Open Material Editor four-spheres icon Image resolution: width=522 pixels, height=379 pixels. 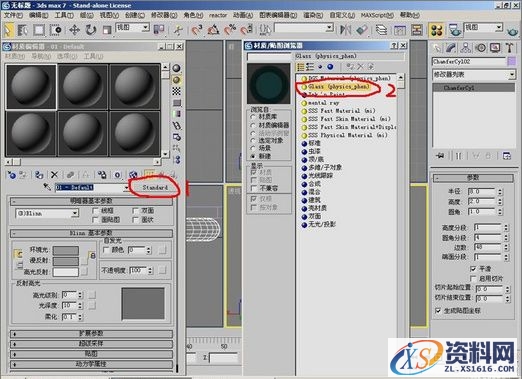coord(436,30)
